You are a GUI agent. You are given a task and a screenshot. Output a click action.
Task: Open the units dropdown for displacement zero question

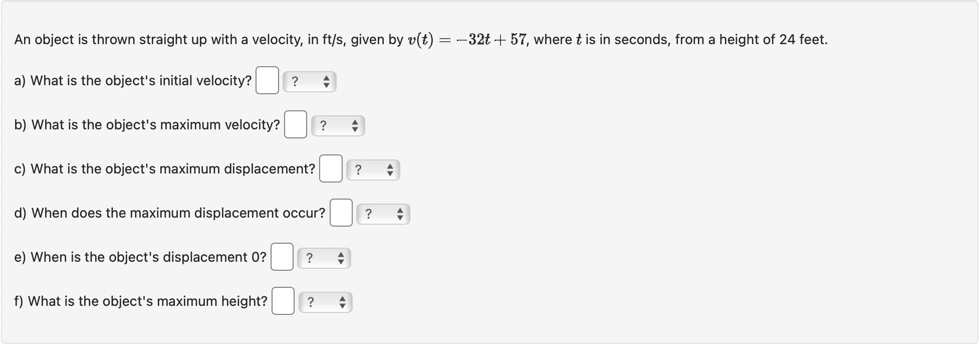[324, 257]
